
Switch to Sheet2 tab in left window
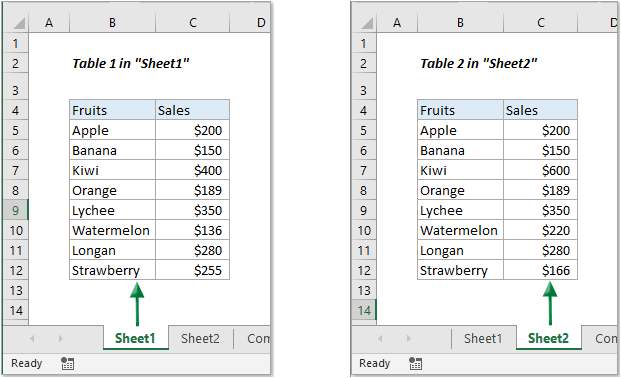(x=200, y=338)
